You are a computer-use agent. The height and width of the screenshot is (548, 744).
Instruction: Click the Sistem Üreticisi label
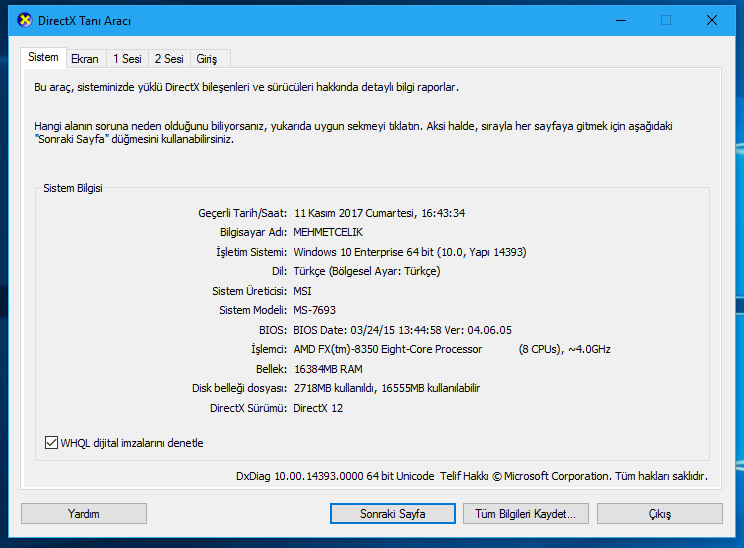(250, 291)
